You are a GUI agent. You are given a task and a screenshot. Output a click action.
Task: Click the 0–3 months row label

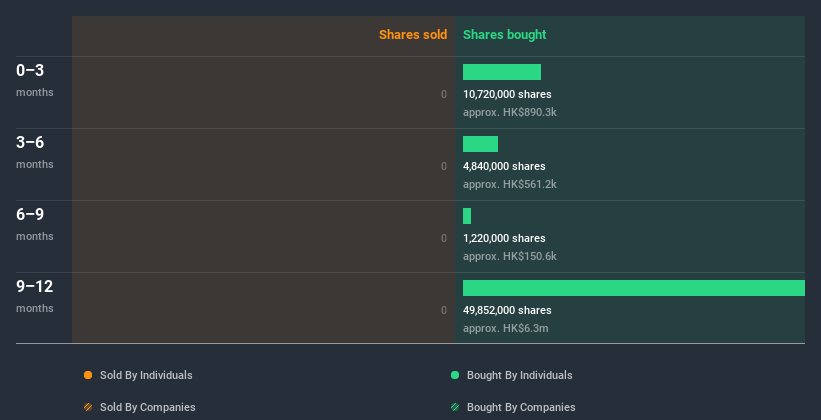pos(35,80)
